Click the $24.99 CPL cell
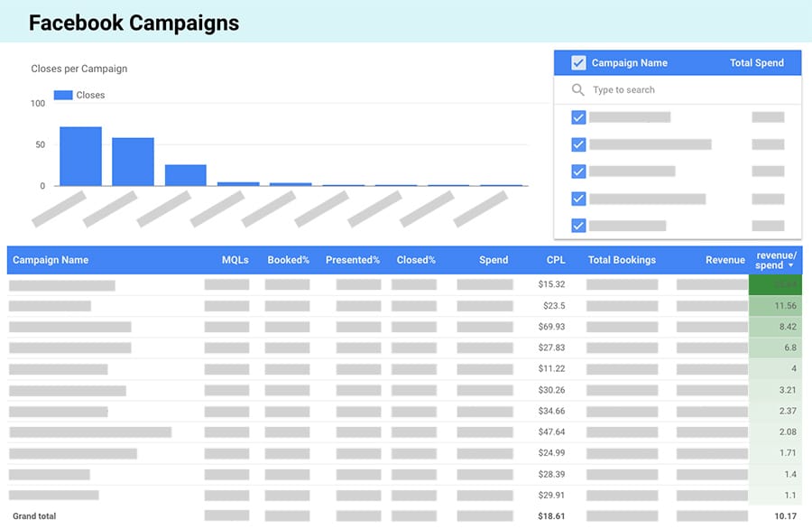The image size is (812, 529). (x=551, y=453)
